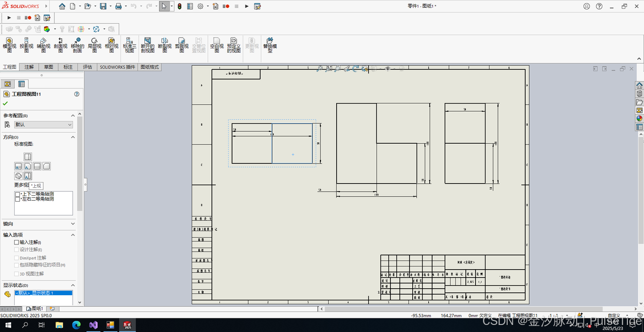Click the Print icon

coord(118,7)
